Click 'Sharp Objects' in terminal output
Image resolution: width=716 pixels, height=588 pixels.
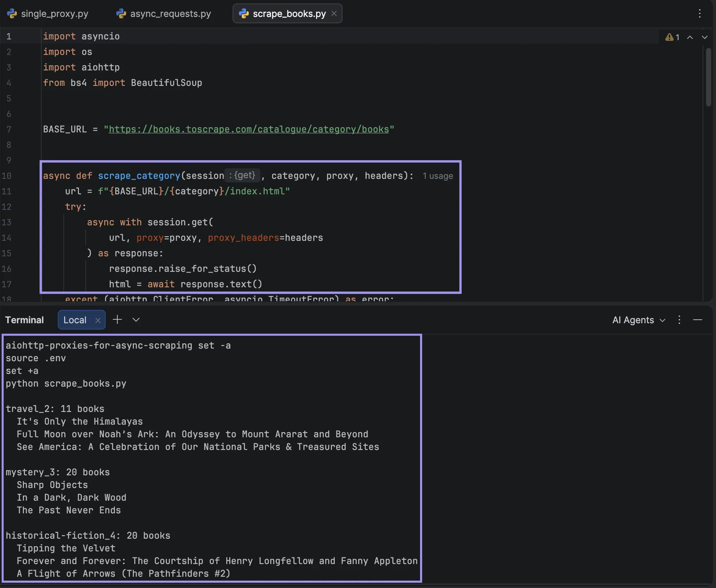click(x=52, y=485)
